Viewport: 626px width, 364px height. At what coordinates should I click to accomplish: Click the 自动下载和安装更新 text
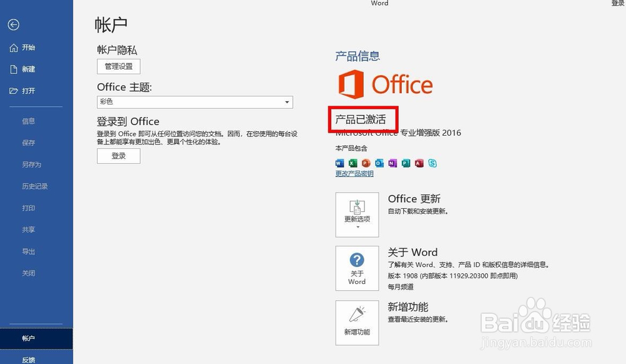coord(418,211)
